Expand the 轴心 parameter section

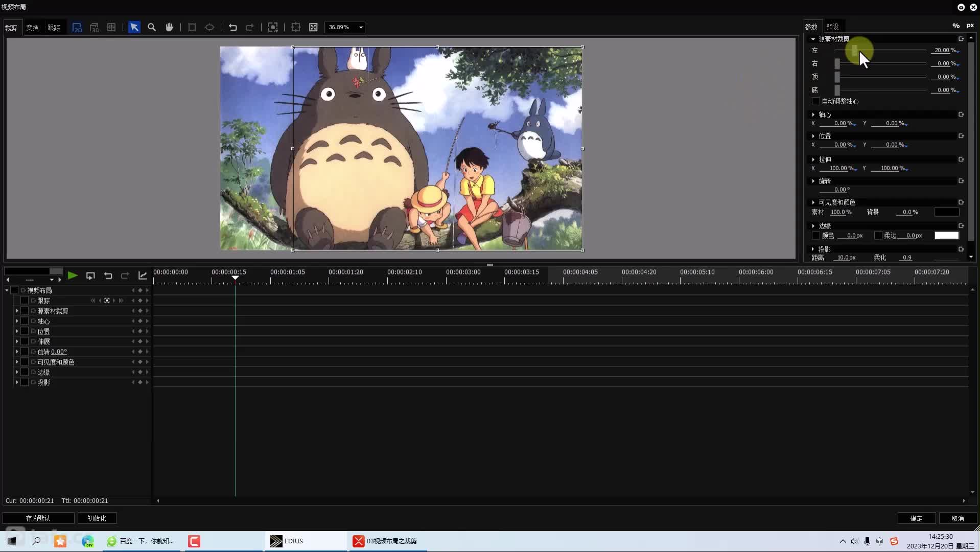pos(813,114)
